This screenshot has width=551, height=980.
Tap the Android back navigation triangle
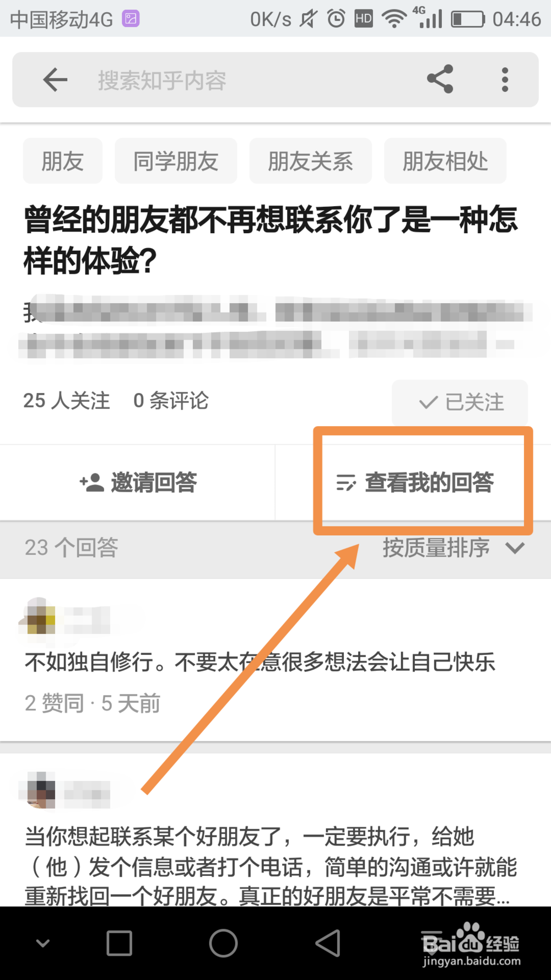pyautogui.click(x=328, y=943)
